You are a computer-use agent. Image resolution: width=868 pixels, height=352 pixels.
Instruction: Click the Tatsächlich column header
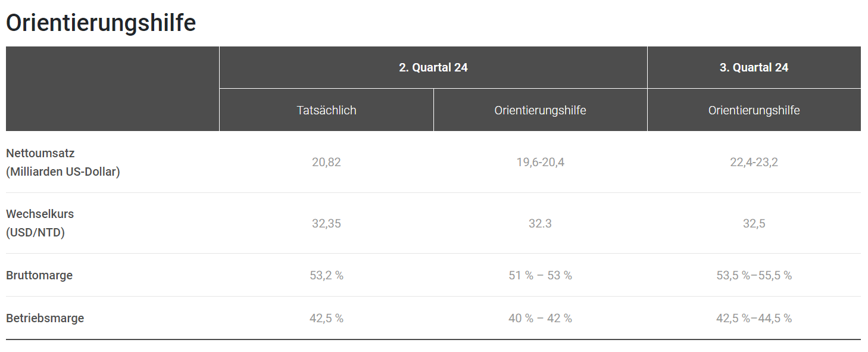tap(326, 110)
